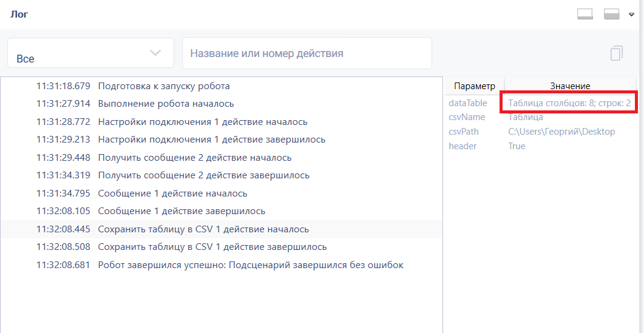The width and height of the screenshot is (644, 333).
Task: Open the panel options arrow menu
Action: (632, 15)
